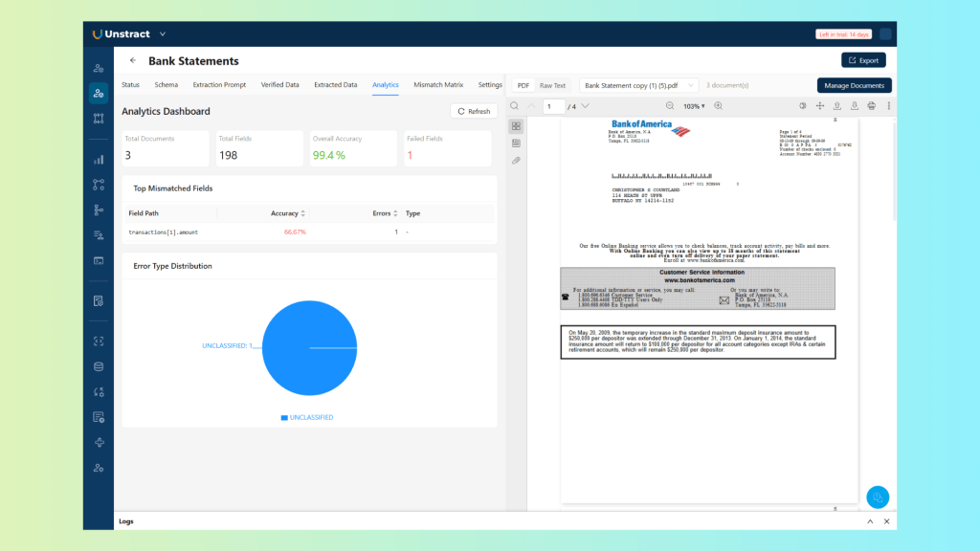Image resolution: width=980 pixels, height=551 pixels.
Task: Open the 103% zoom level dropdown
Action: click(x=694, y=106)
